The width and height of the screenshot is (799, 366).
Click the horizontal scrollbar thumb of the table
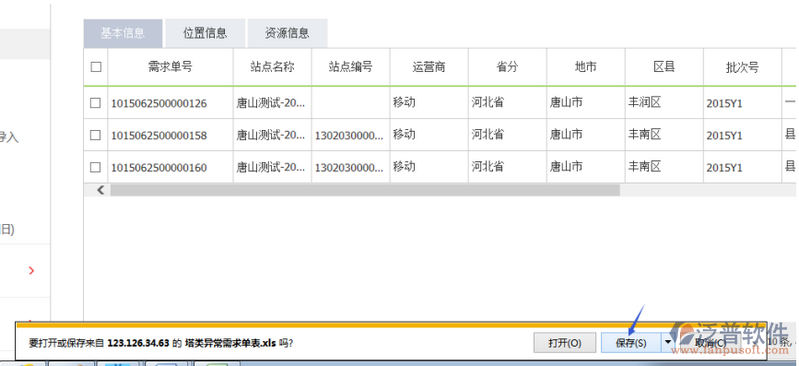365,190
